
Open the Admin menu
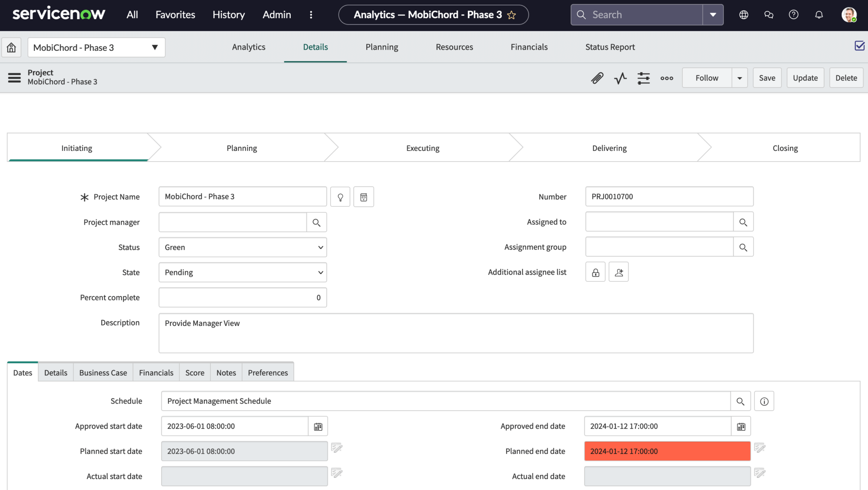point(277,15)
